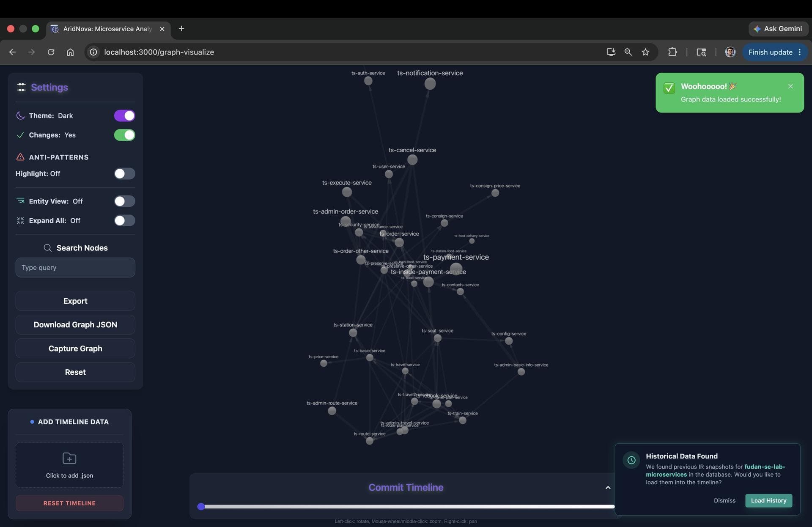Viewport: 812px width, 527px height.
Task: Select the ts-station-service node
Action: point(353,333)
